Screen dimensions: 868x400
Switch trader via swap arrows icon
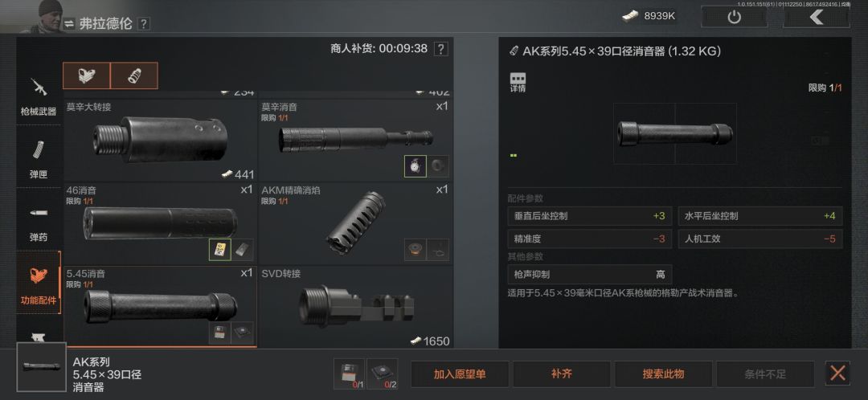click(x=69, y=24)
